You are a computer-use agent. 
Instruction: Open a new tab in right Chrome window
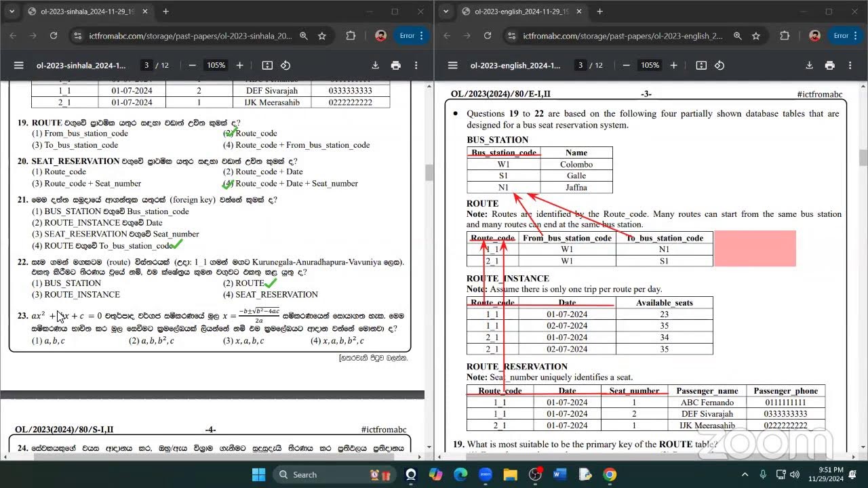(599, 12)
